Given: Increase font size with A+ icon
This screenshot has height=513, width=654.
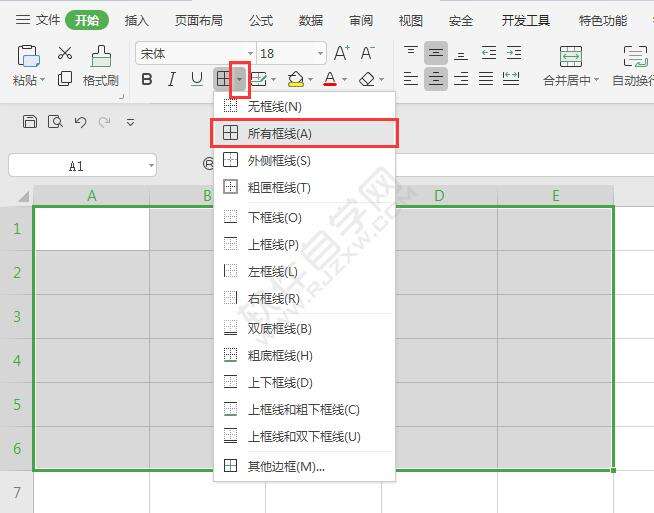Looking at the screenshot, I should pyautogui.click(x=342, y=53).
